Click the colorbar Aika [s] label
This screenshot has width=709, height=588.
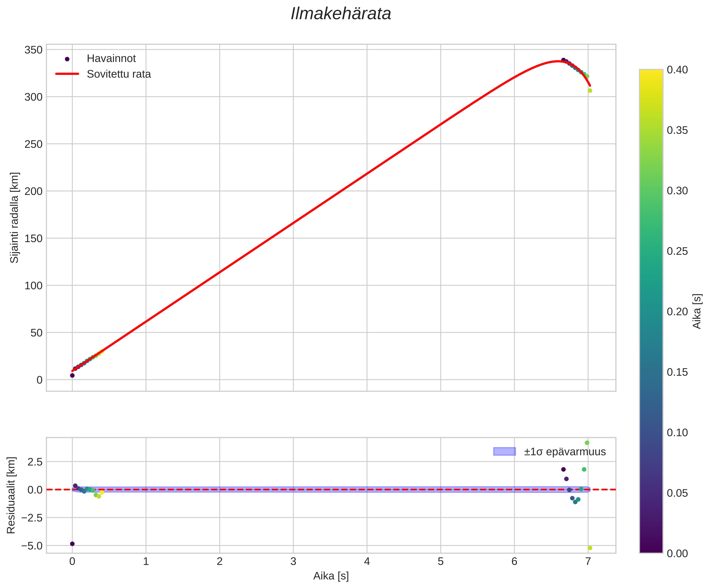[x=697, y=311]
